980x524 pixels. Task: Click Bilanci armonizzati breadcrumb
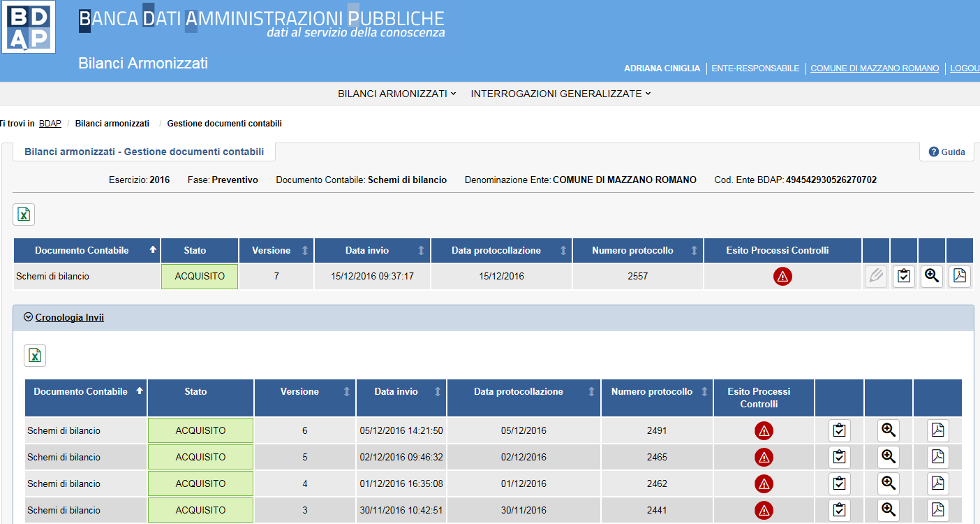[x=112, y=124]
